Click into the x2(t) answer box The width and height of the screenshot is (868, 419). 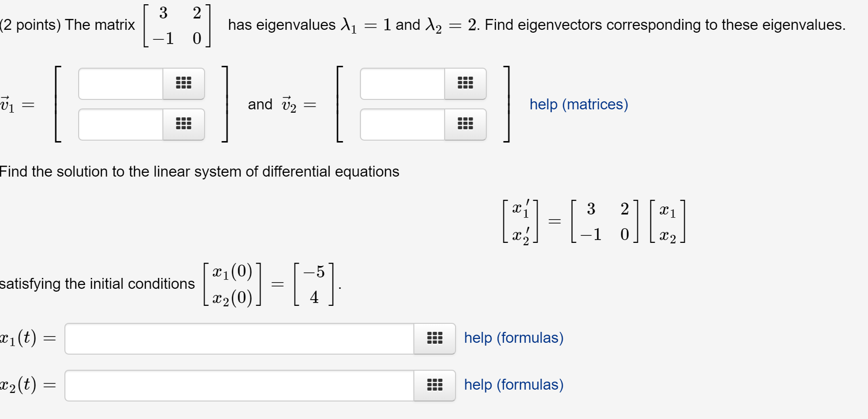coord(240,385)
